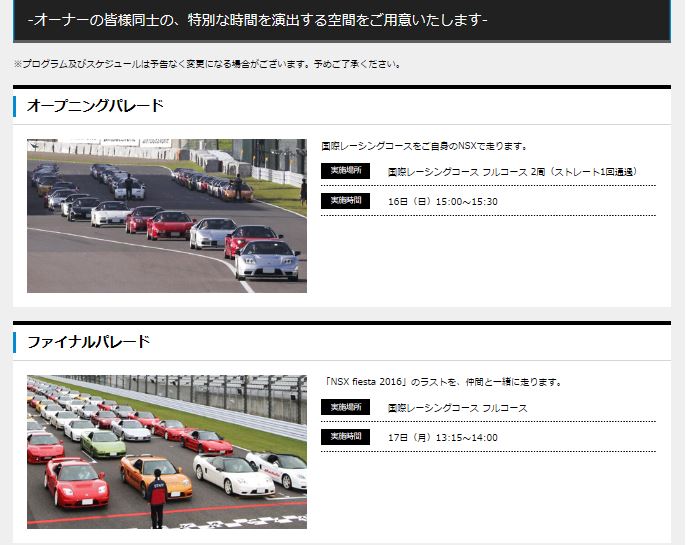Click the green NSX in the Final Parade photo
The width and height of the screenshot is (686, 545).
[x=104, y=443]
